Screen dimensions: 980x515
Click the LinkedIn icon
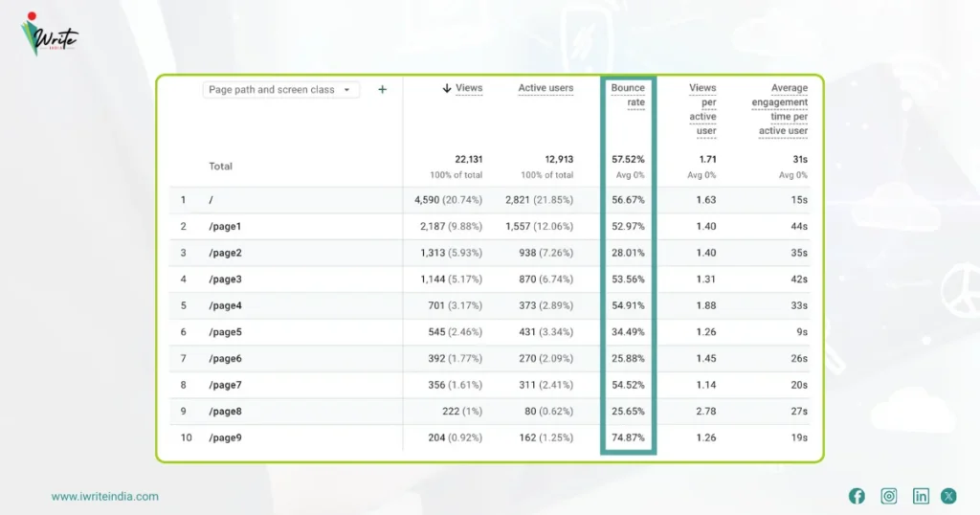(921, 496)
